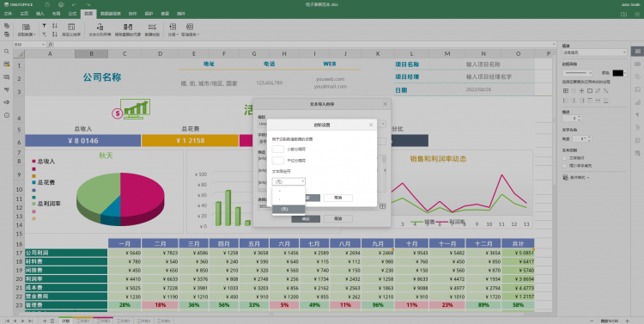This screenshot has width=644, height=324.
Task: Enable the 文字换行 checkbox
Action: point(565,158)
